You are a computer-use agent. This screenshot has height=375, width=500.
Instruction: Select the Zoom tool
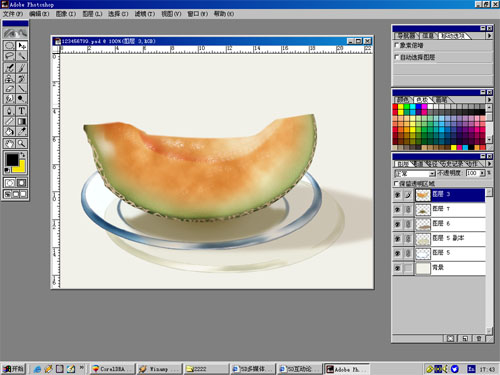click(22, 144)
